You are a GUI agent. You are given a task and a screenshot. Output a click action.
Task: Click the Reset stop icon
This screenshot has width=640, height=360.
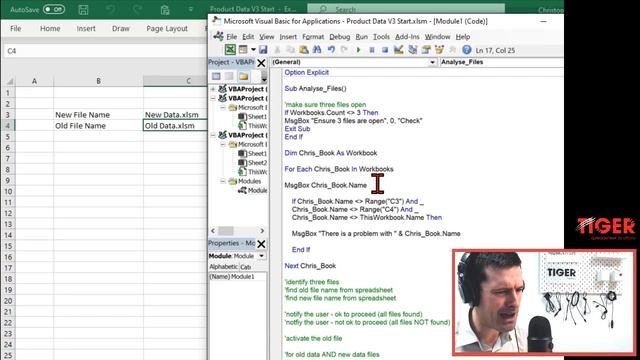[x=385, y=50]
